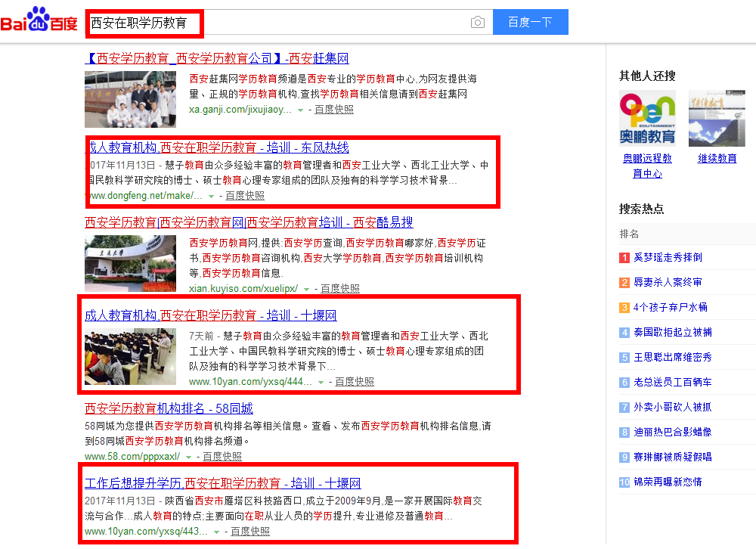Expand dropdown arrow next to www.58.com URL
756x549 pixels.
(x=188, y=457)
